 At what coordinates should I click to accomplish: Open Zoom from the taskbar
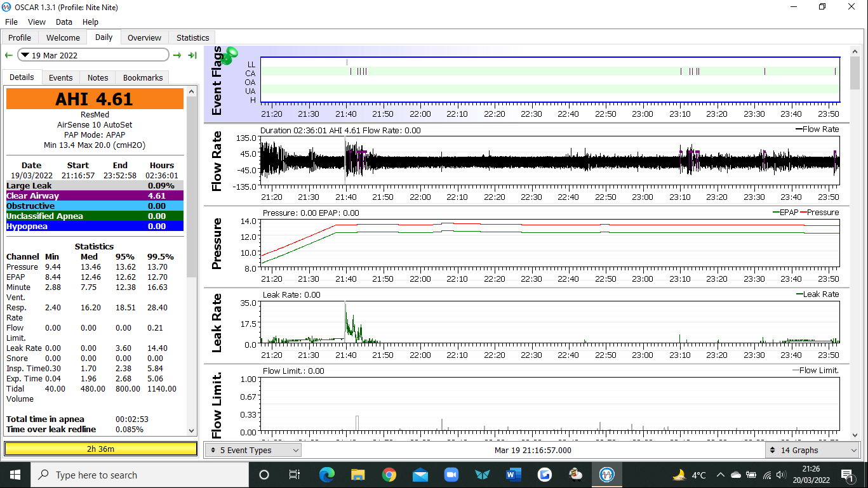[x=451, y=475]
